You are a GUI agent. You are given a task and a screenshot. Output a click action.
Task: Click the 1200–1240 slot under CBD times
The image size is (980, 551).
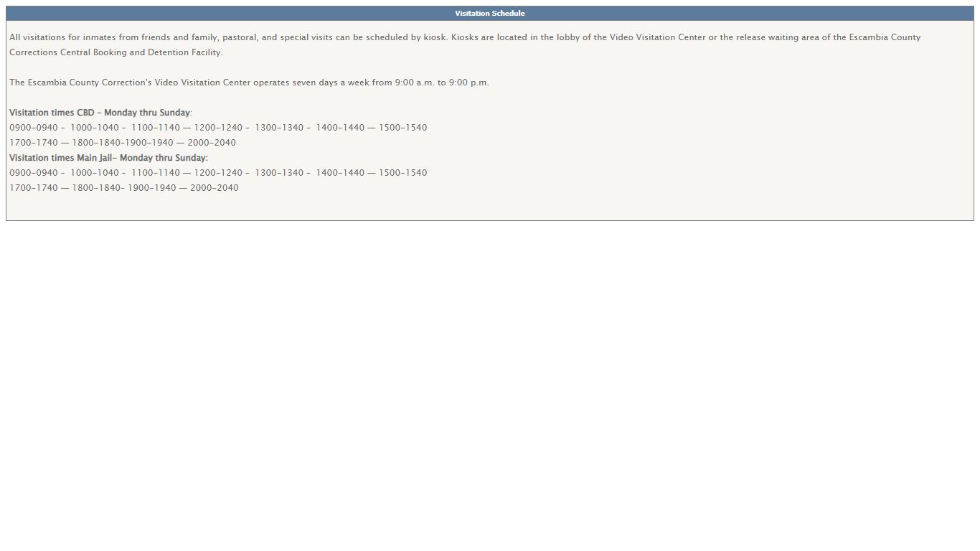click(x=218, y=128)
